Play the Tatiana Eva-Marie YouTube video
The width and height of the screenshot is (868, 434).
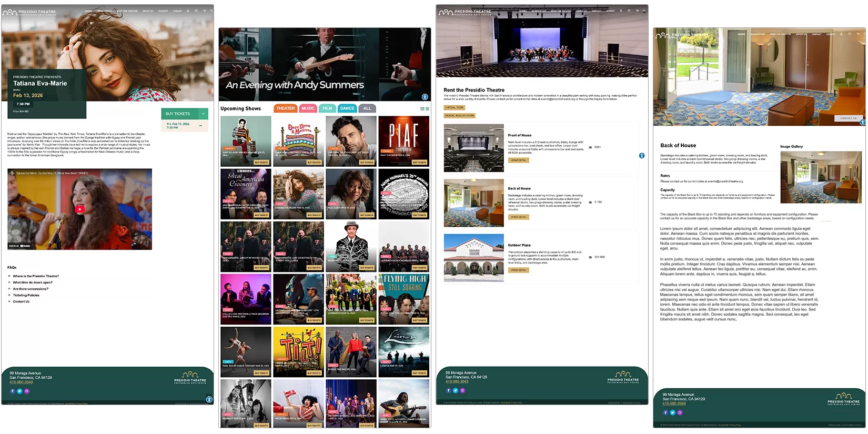79,209
